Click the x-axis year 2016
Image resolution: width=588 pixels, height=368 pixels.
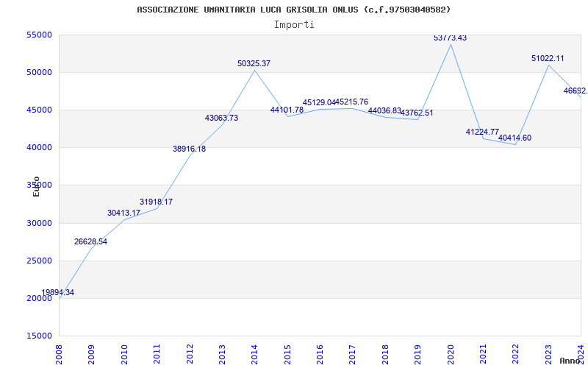pos(320,354)
